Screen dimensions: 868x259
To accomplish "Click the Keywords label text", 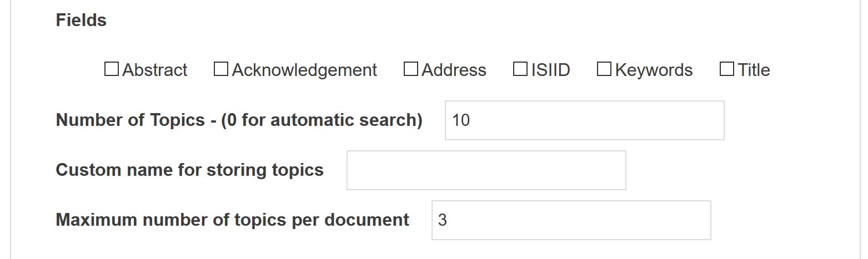I will tap(654, 70).
